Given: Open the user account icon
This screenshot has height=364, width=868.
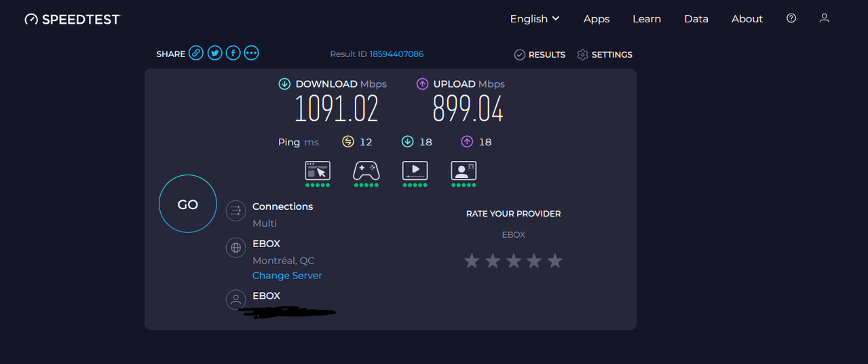Looking at the screenshot, I should pos(825,18).
